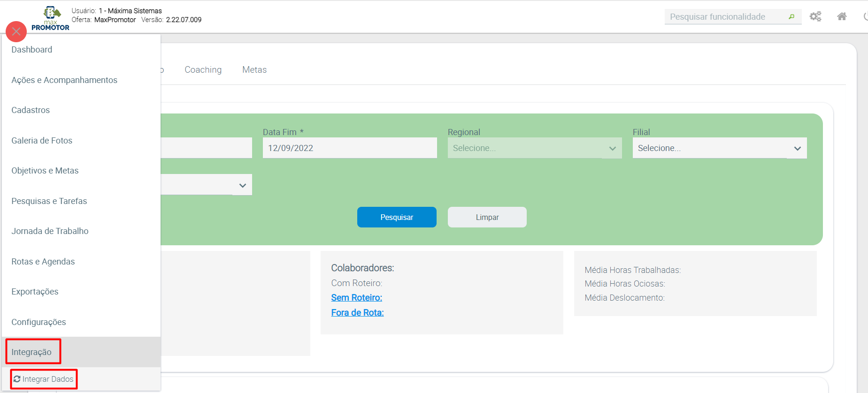Click the Com Roteiro label

coord(357,283)
